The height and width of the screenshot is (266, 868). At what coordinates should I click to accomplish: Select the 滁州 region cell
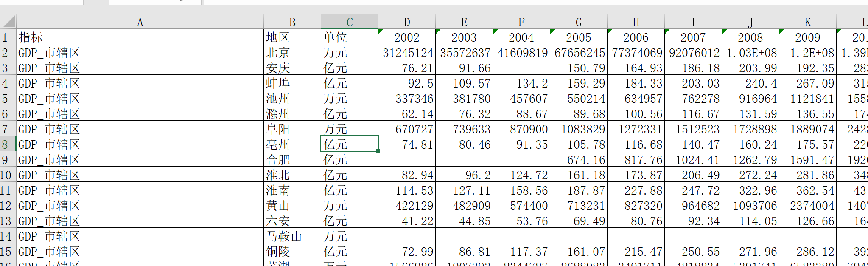tap(292, 113)
